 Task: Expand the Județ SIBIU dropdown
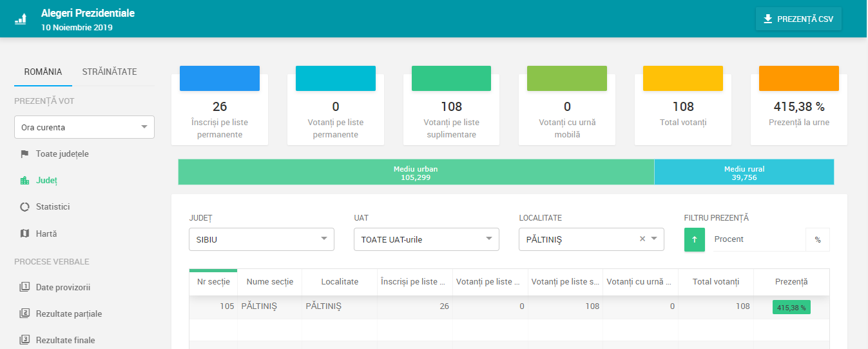(262, 239)
